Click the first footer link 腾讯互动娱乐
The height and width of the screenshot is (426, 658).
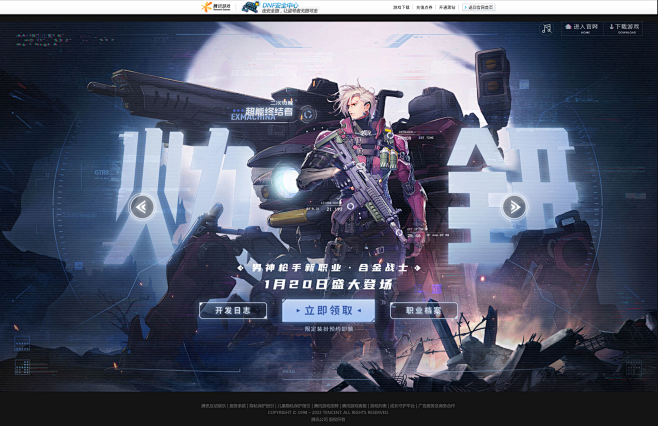[x=213, y=406]
